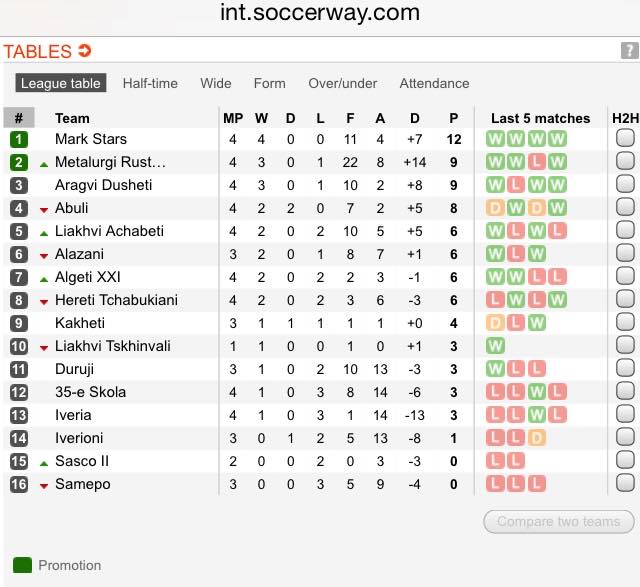Click the first W result icon for Mark Stars
Image resolution: width=640 pixels, height=587 pixels.
click(495, 139)
